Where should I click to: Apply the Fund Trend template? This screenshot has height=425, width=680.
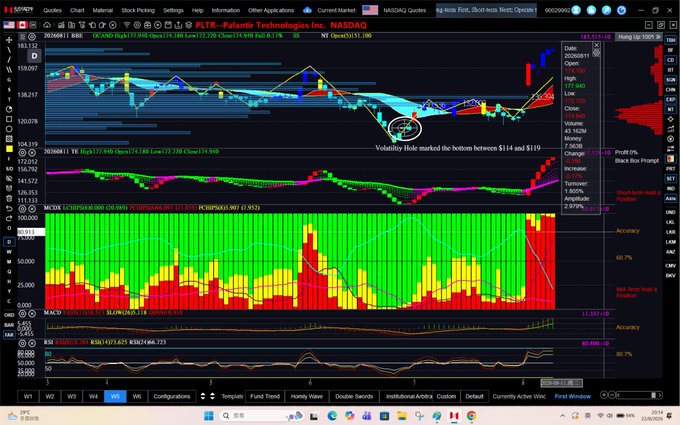click(x=265, y=396)
